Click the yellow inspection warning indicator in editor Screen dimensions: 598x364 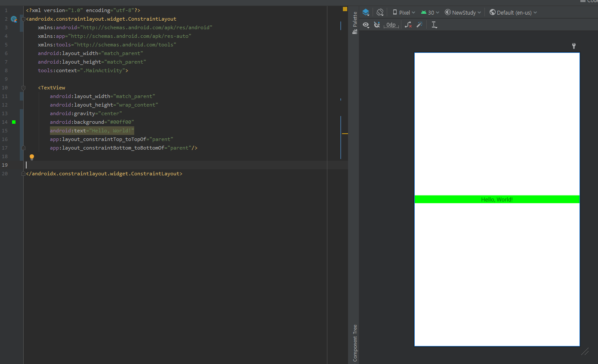click(345, 9)
